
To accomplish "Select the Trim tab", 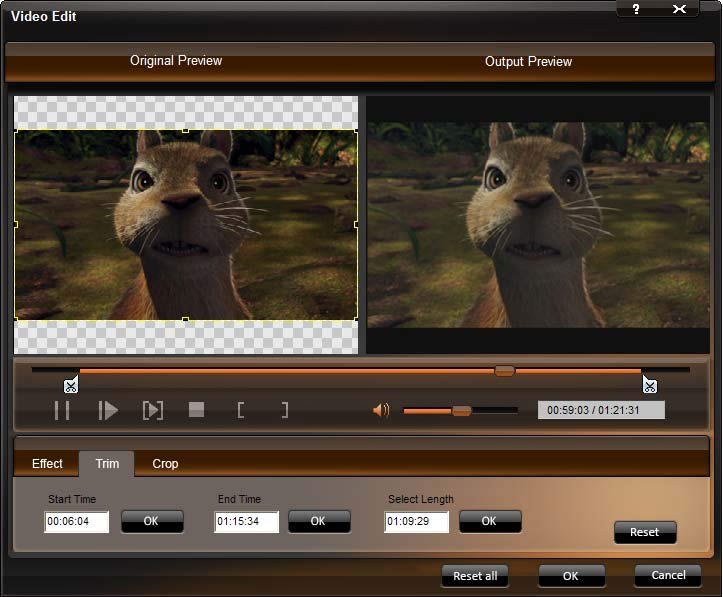I will point(107,464).
